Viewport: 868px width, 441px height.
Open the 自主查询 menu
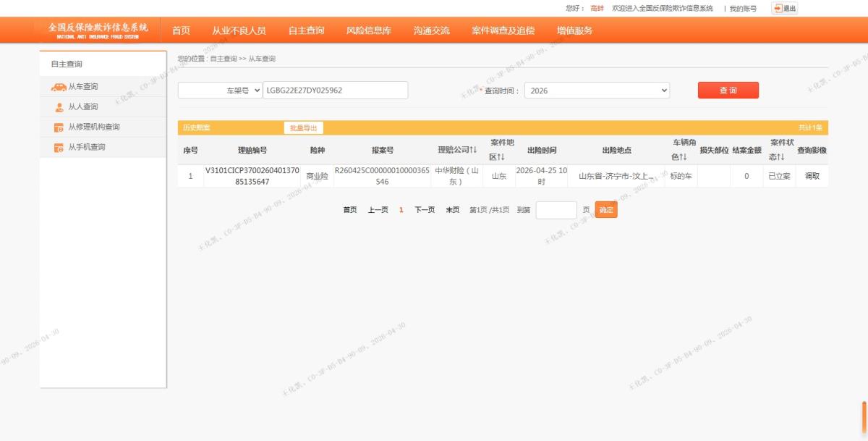click(x=306, y=30)
